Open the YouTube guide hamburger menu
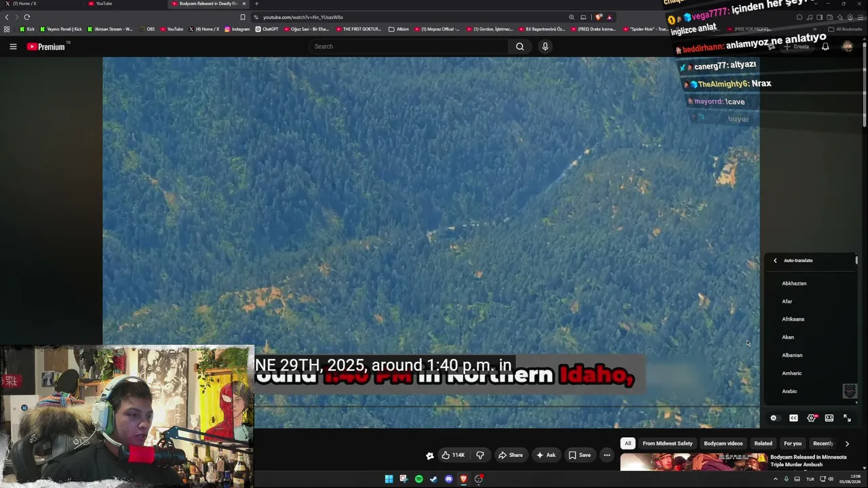This screenshot has height=488, width=868. 13,47
